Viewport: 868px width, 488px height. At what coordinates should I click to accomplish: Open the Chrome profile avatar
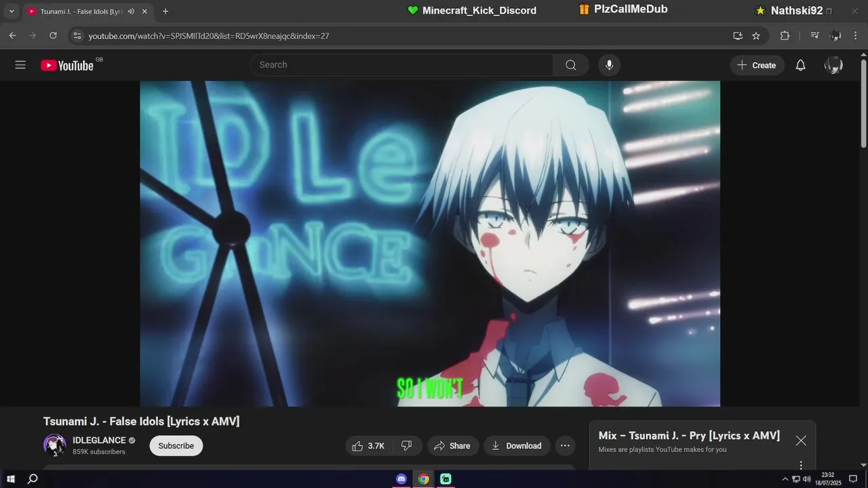[x=835, y=36]
